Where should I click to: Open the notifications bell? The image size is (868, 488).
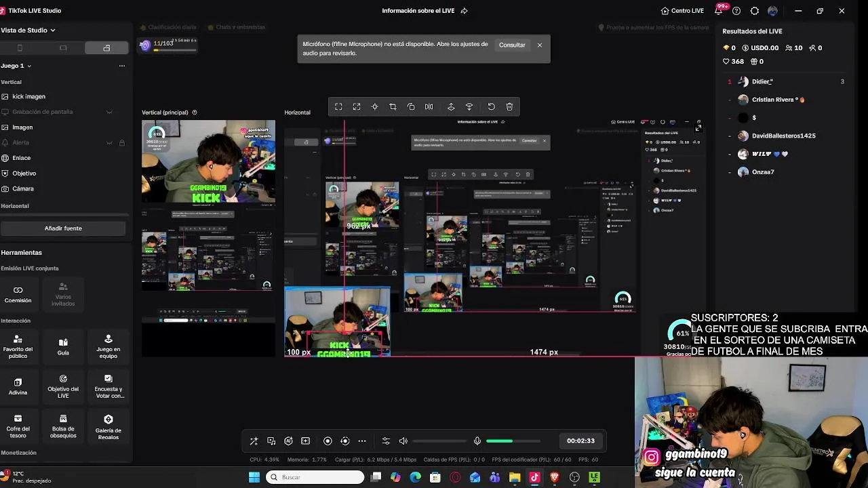tap(719, 11)
